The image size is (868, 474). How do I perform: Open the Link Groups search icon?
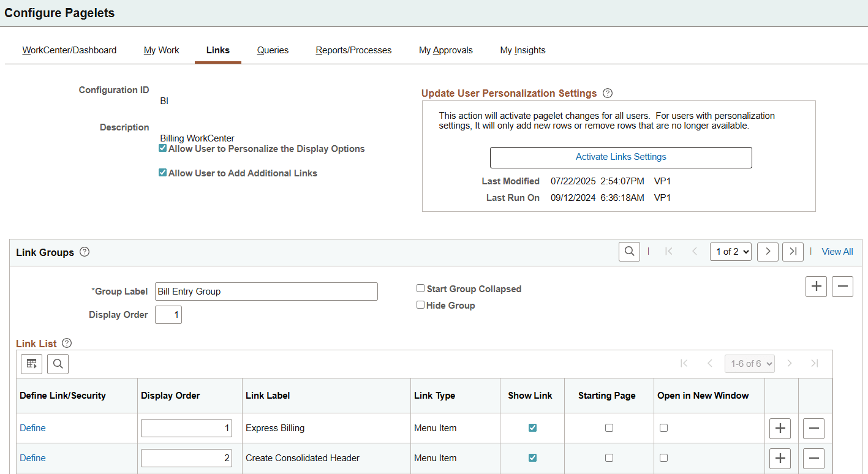[629, 251]
